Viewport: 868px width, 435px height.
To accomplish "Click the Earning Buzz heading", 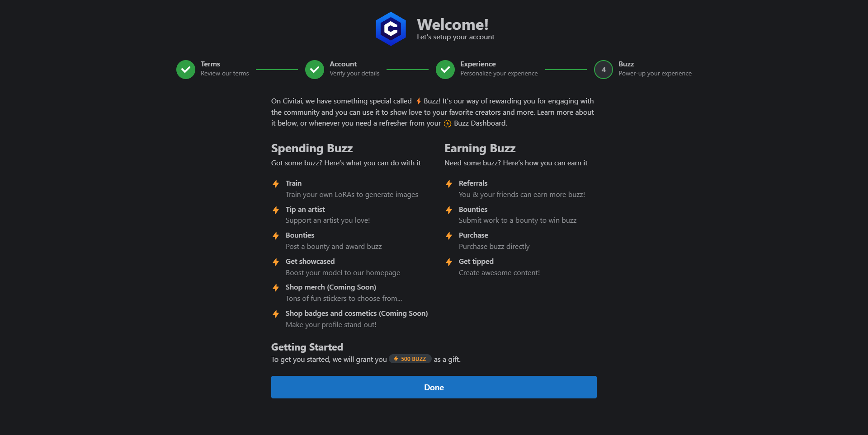I will point(480,149).
